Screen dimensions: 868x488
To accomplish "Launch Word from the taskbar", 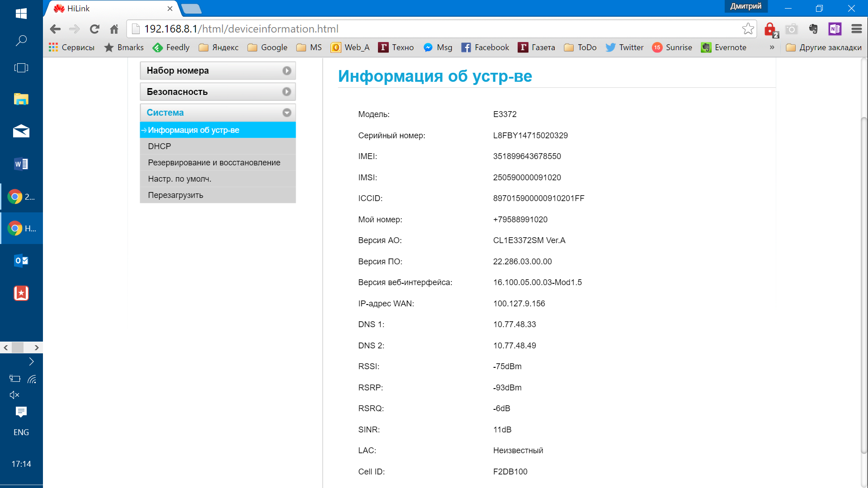I will (x=21, y=164).
